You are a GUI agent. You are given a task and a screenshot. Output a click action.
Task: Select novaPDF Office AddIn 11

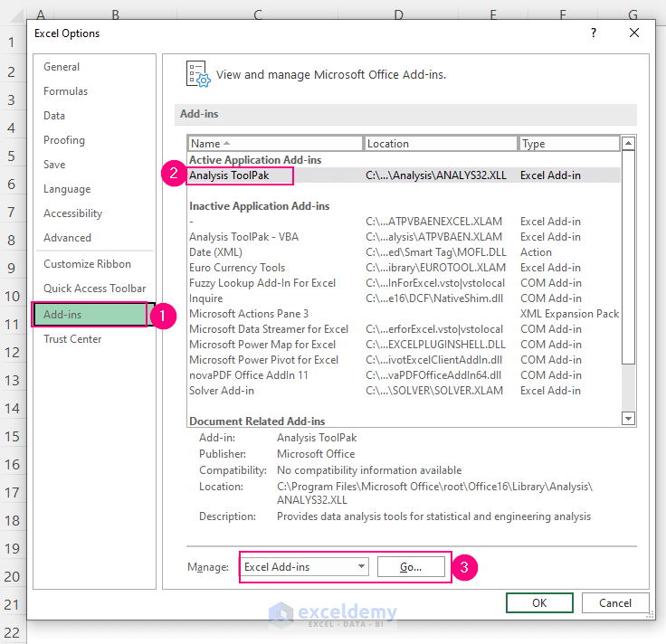click(x=249, y=375)
